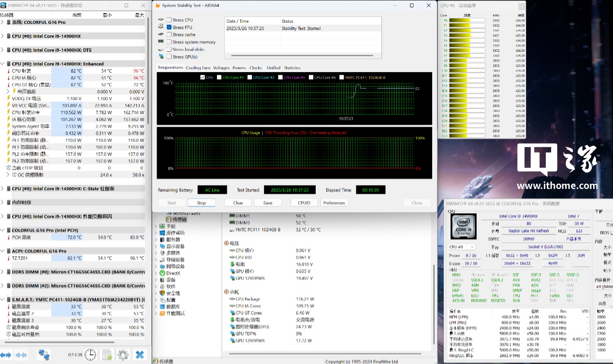613x364 pixels.
Task: Enable the Stress CPU checkbox
Action: tap(169, 20)
